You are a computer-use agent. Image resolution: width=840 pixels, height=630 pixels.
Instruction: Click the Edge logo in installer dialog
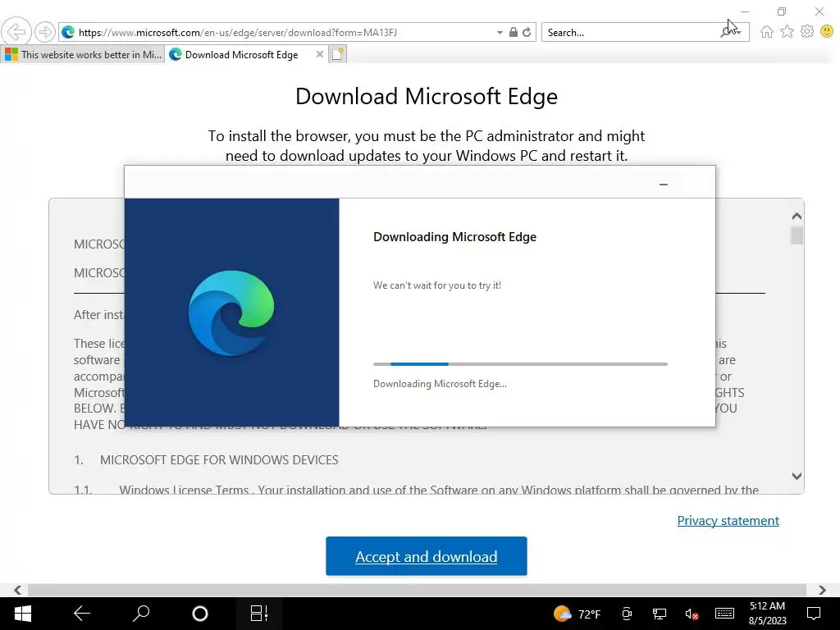[x=231, y=313]
